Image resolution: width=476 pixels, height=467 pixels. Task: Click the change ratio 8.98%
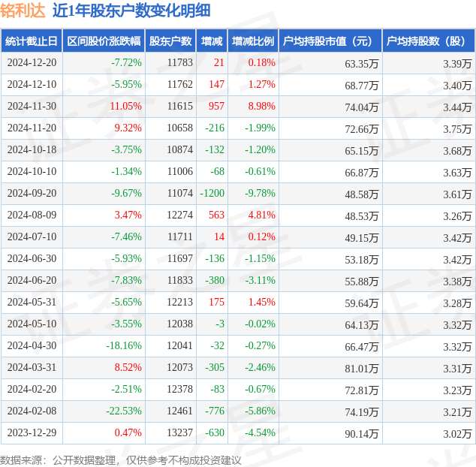pos(262,107)
